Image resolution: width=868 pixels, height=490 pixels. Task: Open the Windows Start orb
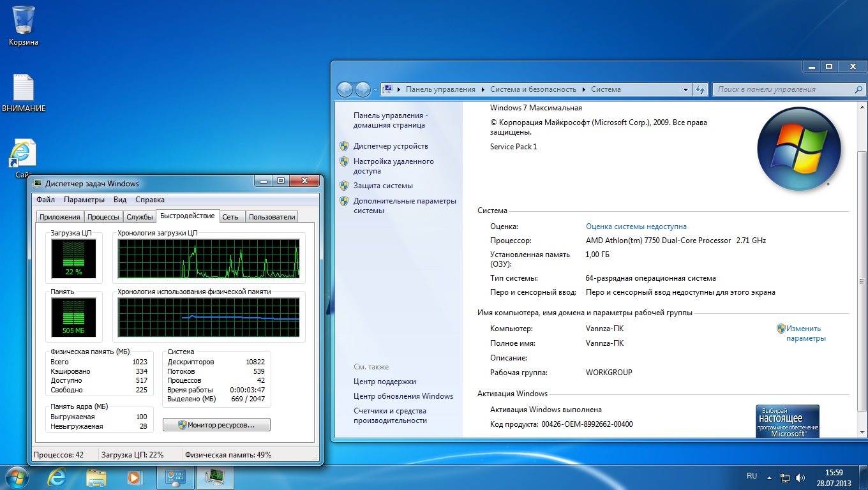pyautogui.click(x=16, y=477)
